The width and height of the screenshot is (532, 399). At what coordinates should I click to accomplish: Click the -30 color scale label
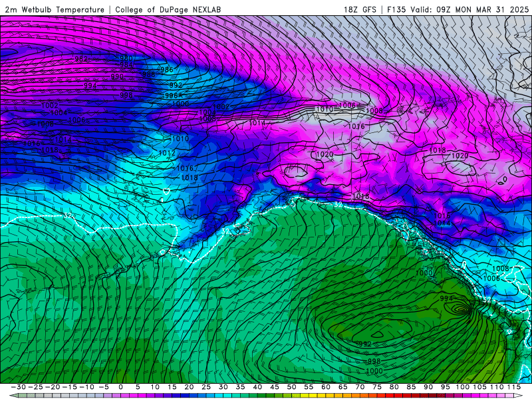pos(19,387)
